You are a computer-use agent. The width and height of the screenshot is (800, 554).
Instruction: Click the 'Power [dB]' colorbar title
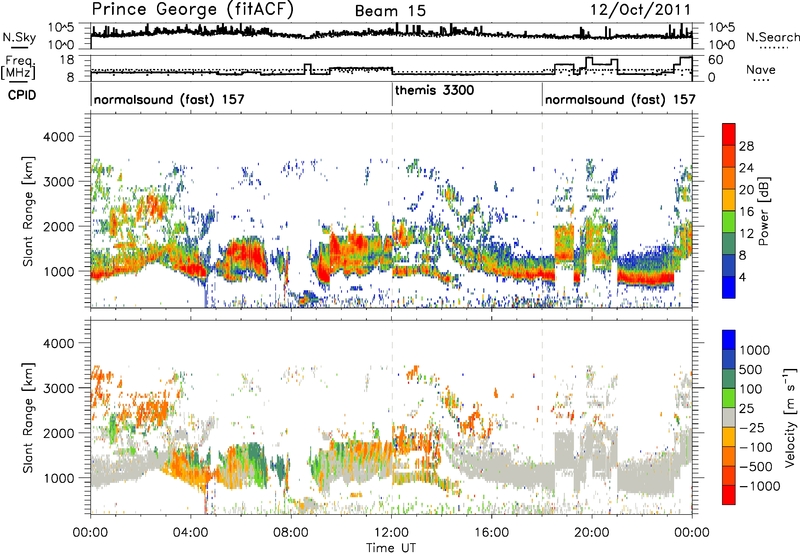click(763, 211)
